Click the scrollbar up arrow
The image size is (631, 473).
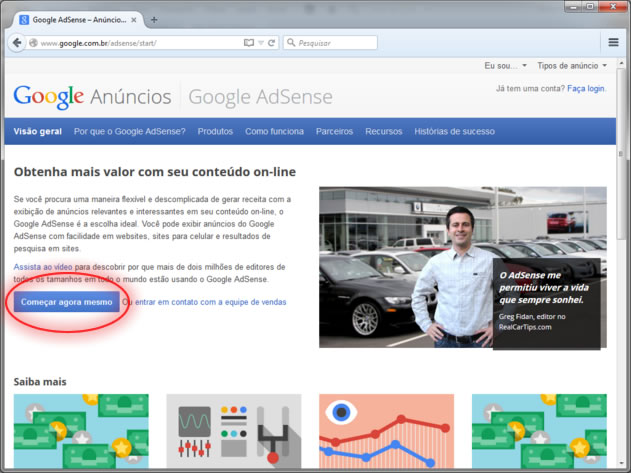pos(621,63)
